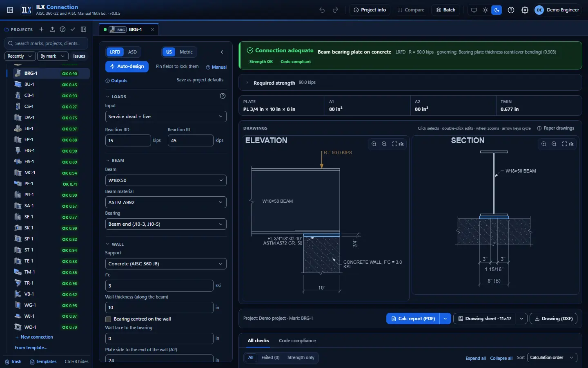This screenshot has width=588, height=368.
Task: Open Project info
Action: [370, 10]
